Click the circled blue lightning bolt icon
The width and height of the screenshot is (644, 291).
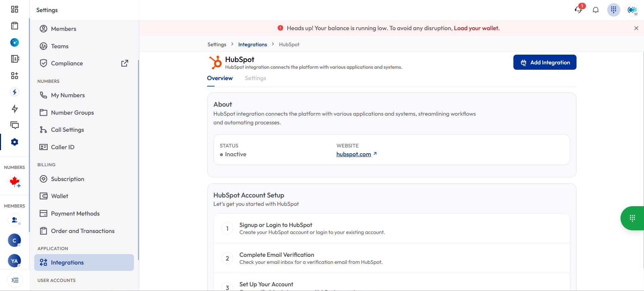pyautogui.click(x=14, y=92)
